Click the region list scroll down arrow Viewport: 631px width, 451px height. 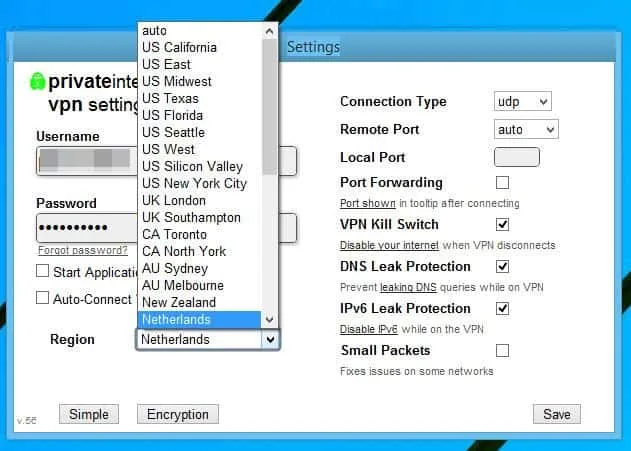point(270,319)
